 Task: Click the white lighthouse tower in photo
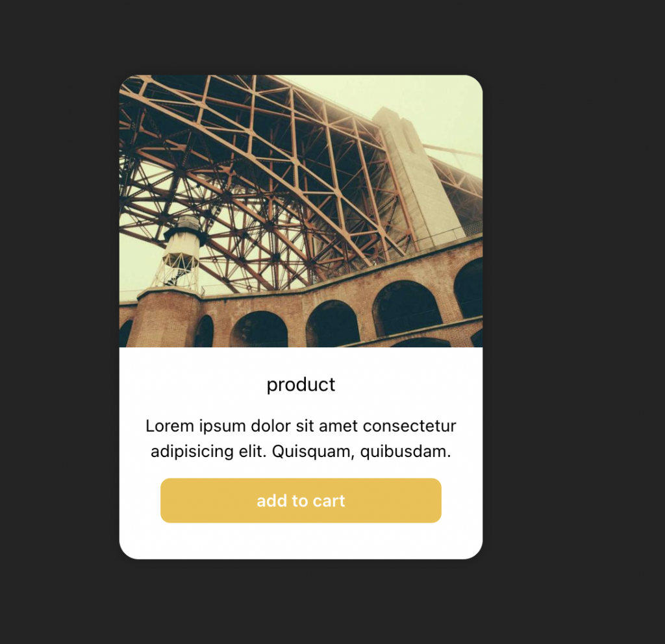click(x=182, y=254)
